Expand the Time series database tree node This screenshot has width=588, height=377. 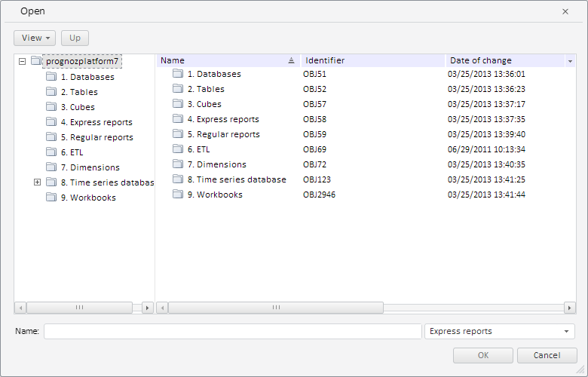point(37,182)
